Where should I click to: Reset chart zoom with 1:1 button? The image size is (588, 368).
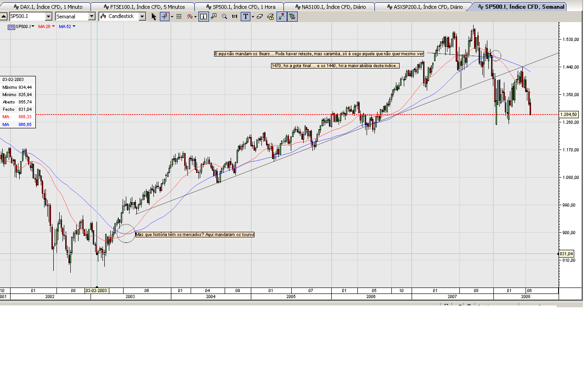click(x=235, y=16)
